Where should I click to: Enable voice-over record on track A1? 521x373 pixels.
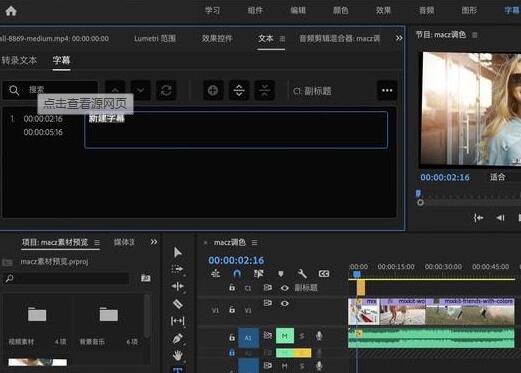pos(319,336)
